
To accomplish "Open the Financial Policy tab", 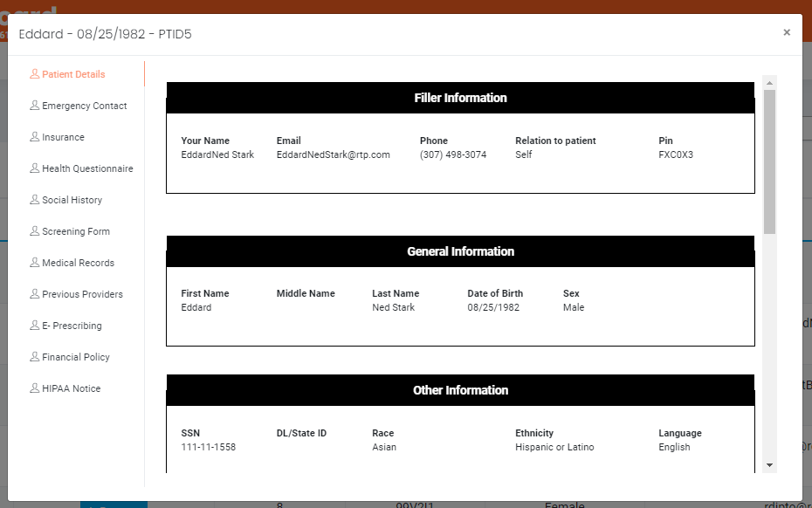I will (x=76, y=357).
